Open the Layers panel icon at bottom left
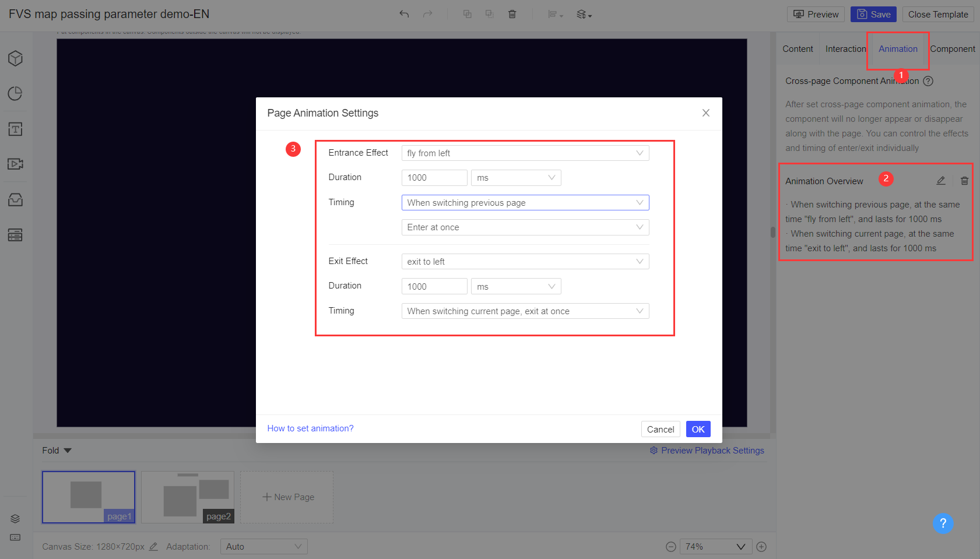The image size is (980, 559). (15, 518)
